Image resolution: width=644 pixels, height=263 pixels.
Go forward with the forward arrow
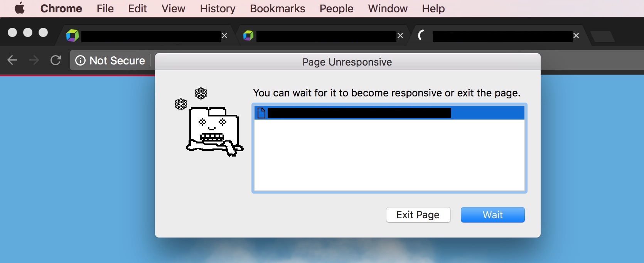click(34, 60)
